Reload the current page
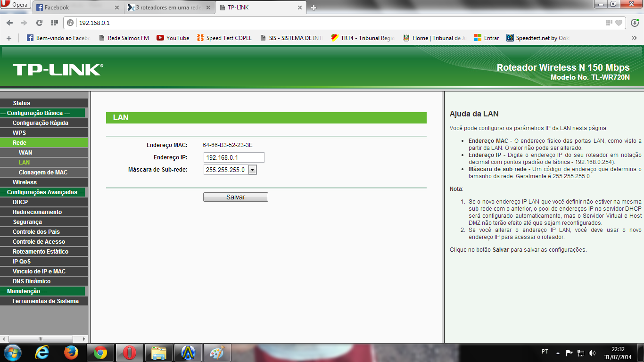 point(39,23)
